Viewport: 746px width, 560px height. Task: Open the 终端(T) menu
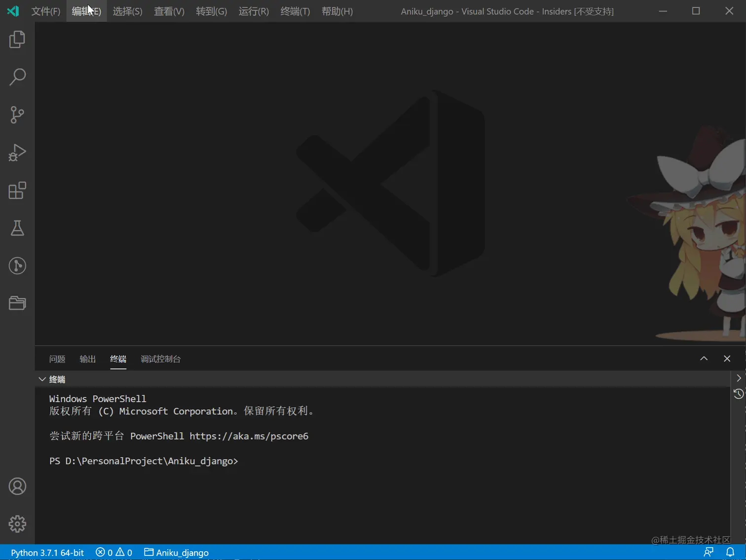click(x=295, y=11)
